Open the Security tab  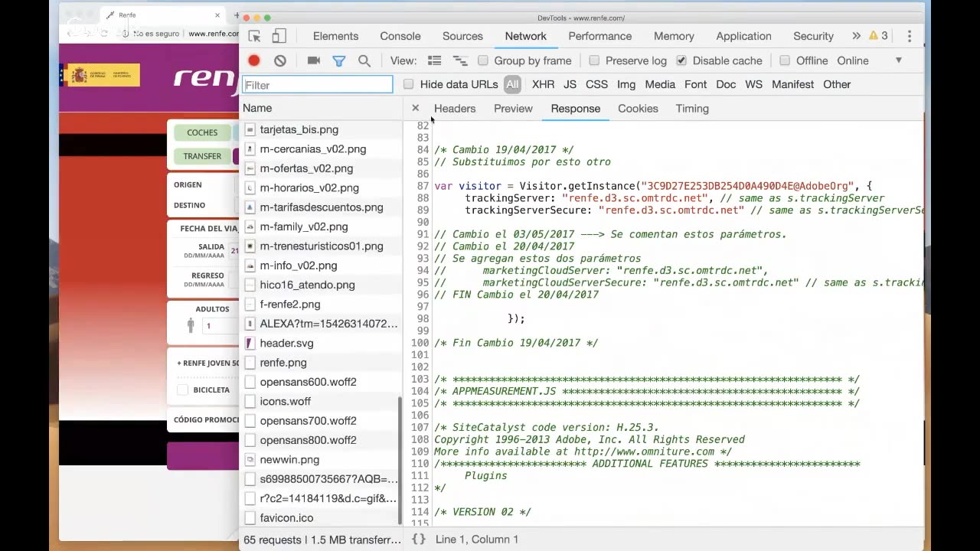point(813,36)
